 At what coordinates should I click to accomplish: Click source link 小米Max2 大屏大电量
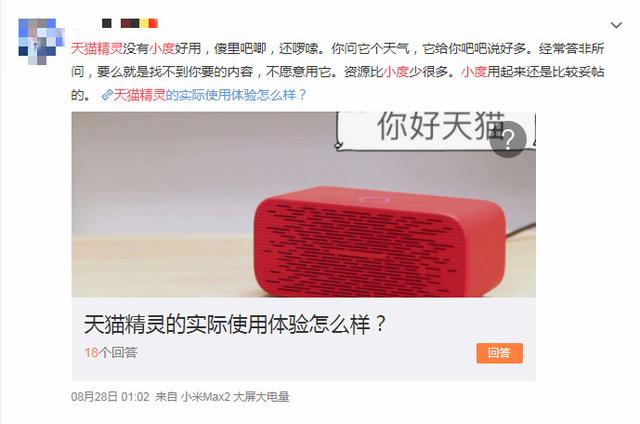[235, 397]
